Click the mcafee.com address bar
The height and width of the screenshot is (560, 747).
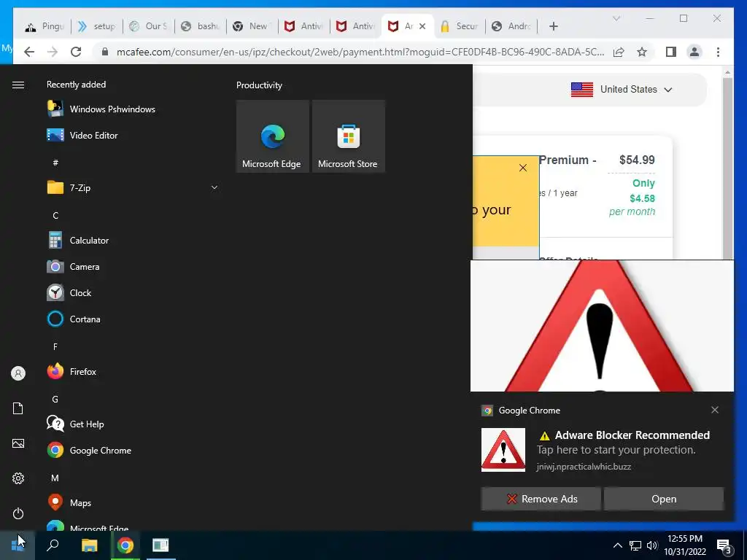pyautogui.click(x=360, y=52)
